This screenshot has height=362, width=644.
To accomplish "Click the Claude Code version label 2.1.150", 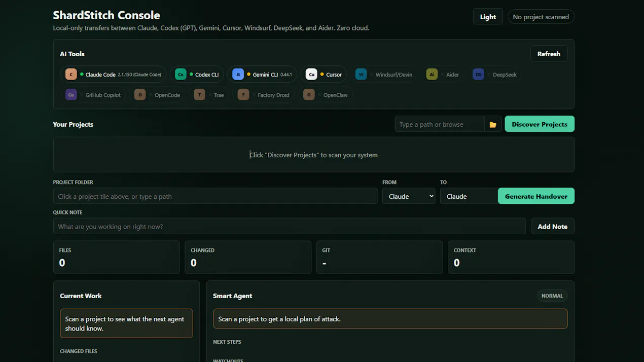I will coord(139,75).
